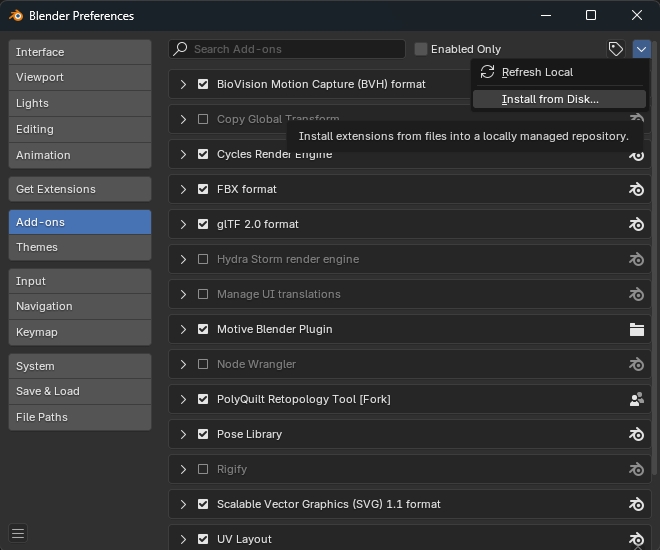Open the Get Extensions section

[80, 189]
